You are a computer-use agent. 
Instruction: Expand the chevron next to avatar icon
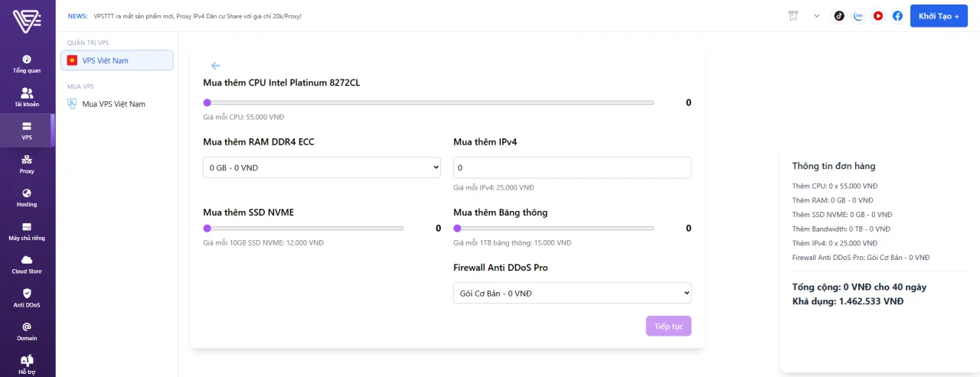816,15
